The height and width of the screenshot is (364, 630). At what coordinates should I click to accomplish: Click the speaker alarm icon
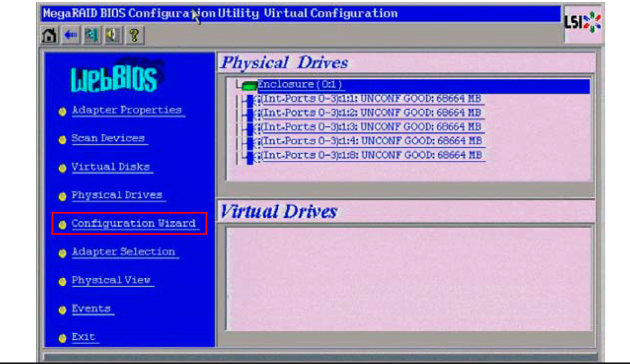tap(112, 36)
